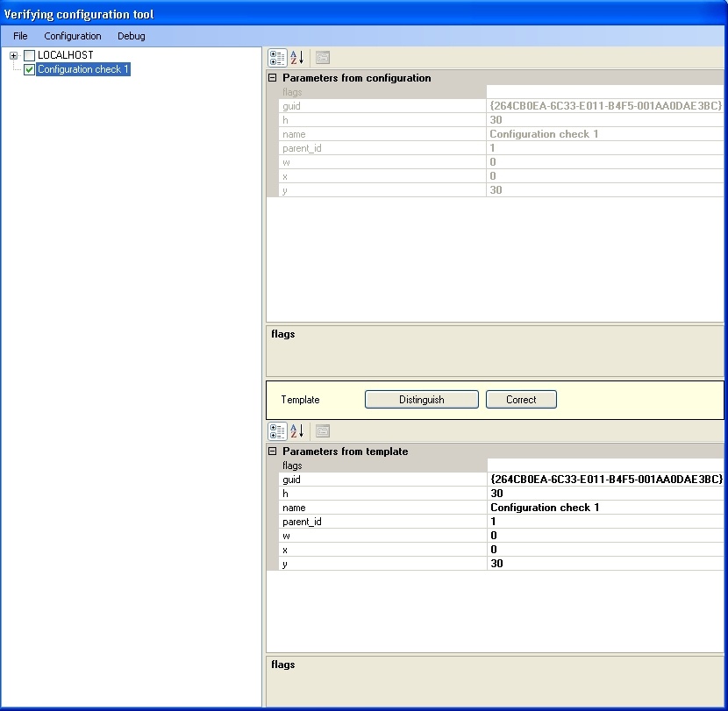
Task: Click y value 30 in configuration parameters
Action: [605, 190]
